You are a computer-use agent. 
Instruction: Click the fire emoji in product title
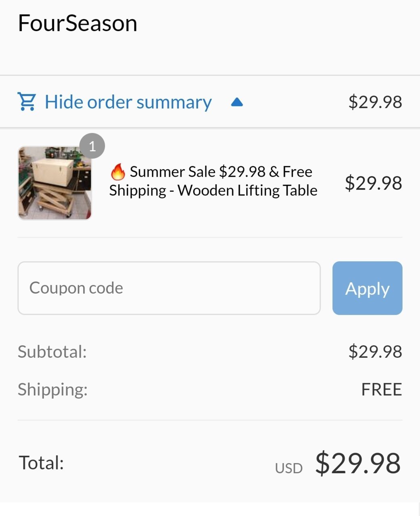click(x=118, y=172)
